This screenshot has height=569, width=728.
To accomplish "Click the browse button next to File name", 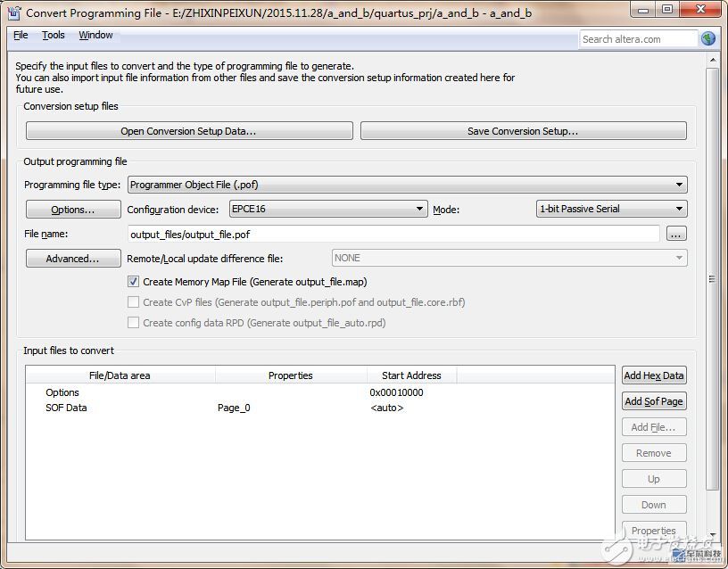I will click(676, 234).
